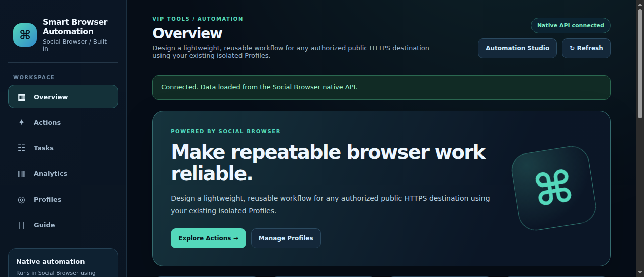
Task: Launch Automation Studio
Action: click(x=517, y=48)
